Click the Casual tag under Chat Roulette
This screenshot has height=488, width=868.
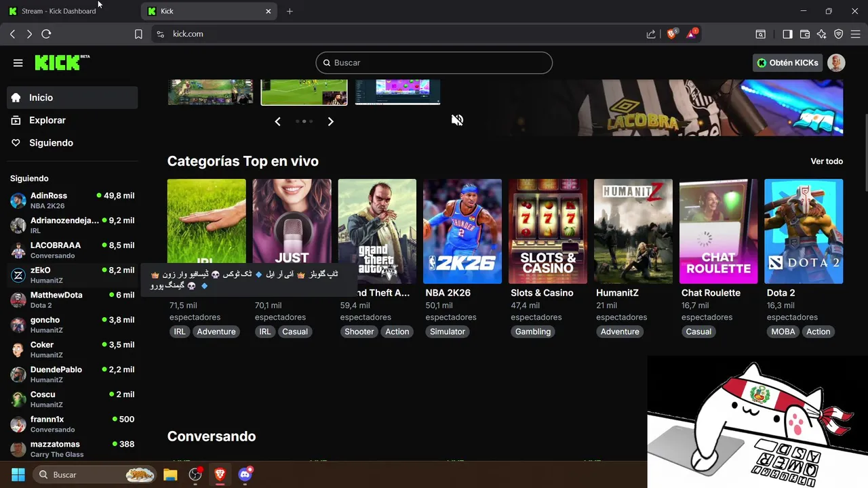[698, 331]
